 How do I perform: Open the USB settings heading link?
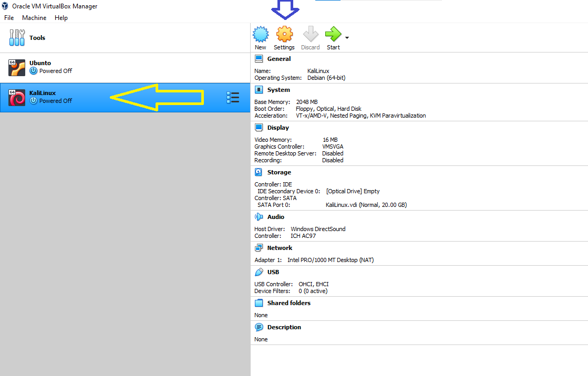(273, 272)
